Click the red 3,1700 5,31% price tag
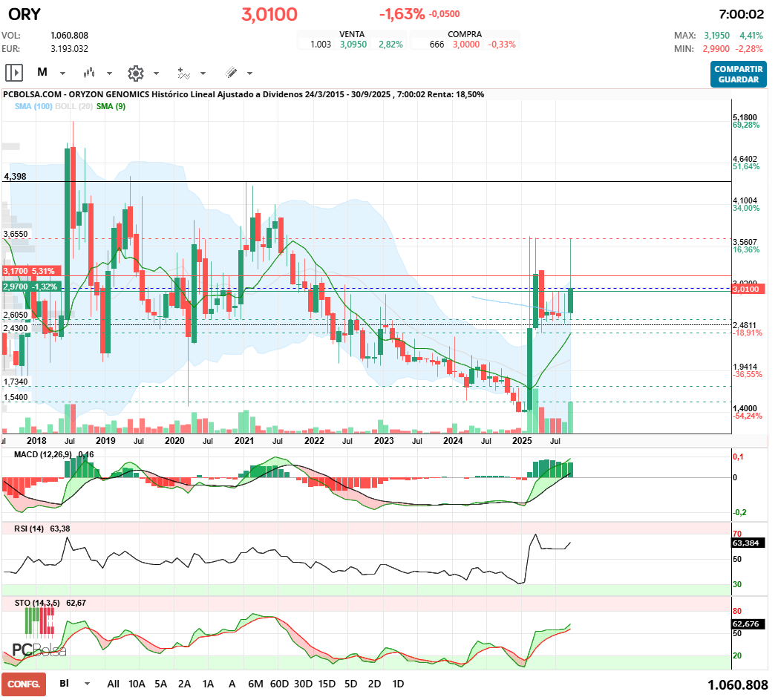Image resolution: width=778 pixels, height=700 pixels. coord(31,271)
